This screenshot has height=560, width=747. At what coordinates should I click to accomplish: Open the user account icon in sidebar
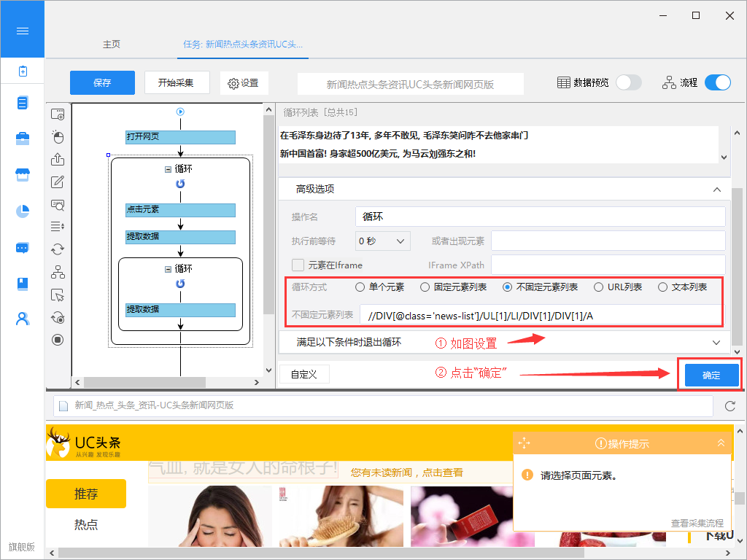pyautogui.click(x=23, y=319)
